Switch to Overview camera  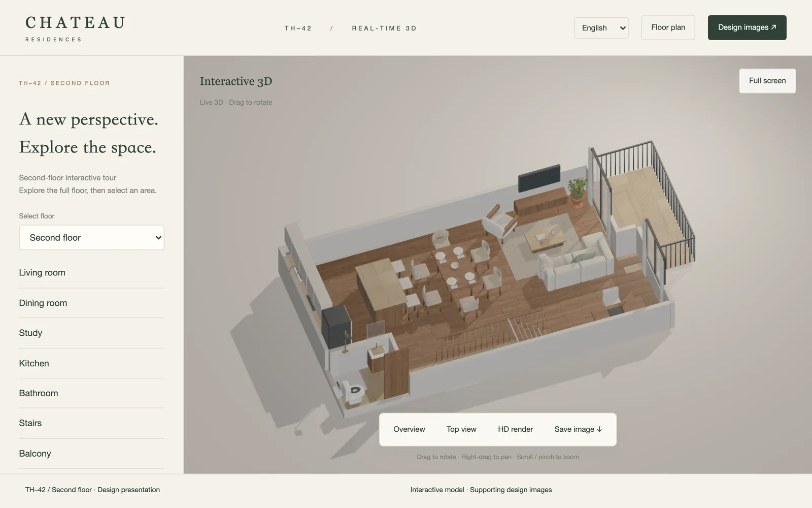pyautogui.click(x=409, y=429)
